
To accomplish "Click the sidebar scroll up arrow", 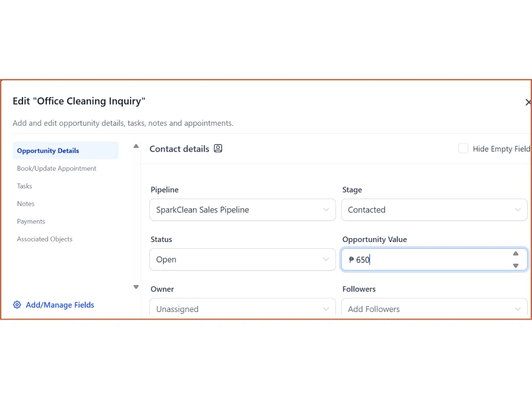I will (x=136, y=146).
